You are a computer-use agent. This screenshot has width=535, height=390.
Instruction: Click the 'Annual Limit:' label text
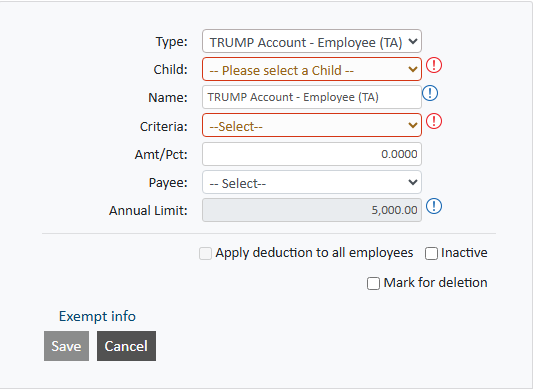(x=148, y=211)
